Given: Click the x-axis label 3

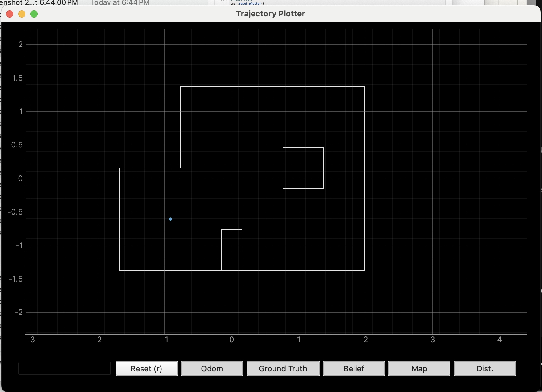Looking at the screenshot, I should point(432,340).
